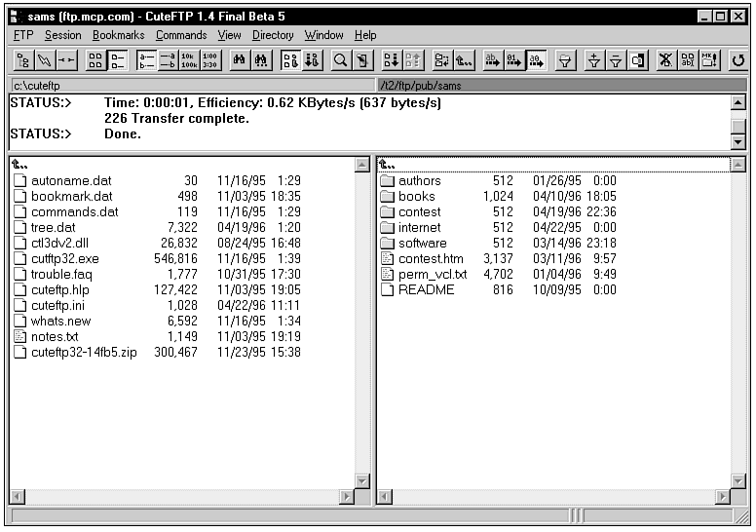Open the Commands menu
This screenshot has width=756, height=532.
point(181,35)
